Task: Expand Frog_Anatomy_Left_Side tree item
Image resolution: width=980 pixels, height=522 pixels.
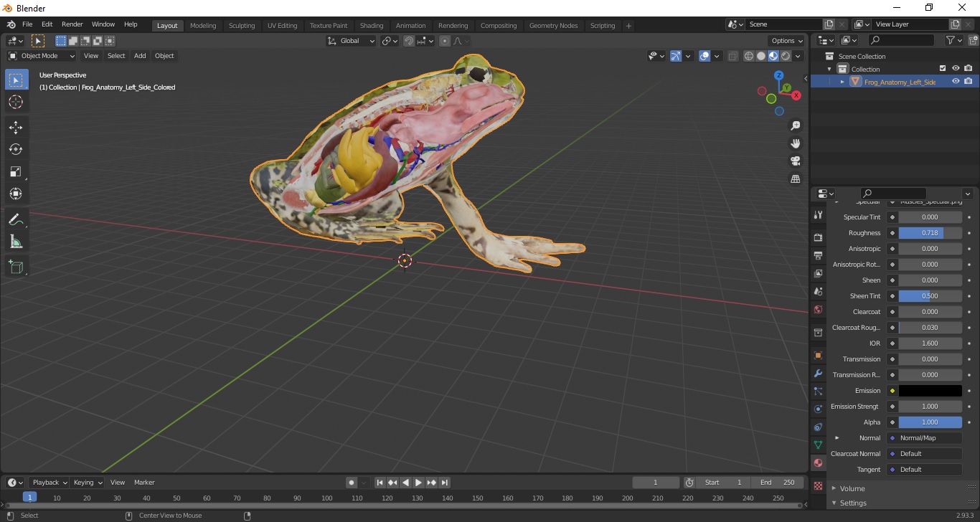Action: [843, 82]
